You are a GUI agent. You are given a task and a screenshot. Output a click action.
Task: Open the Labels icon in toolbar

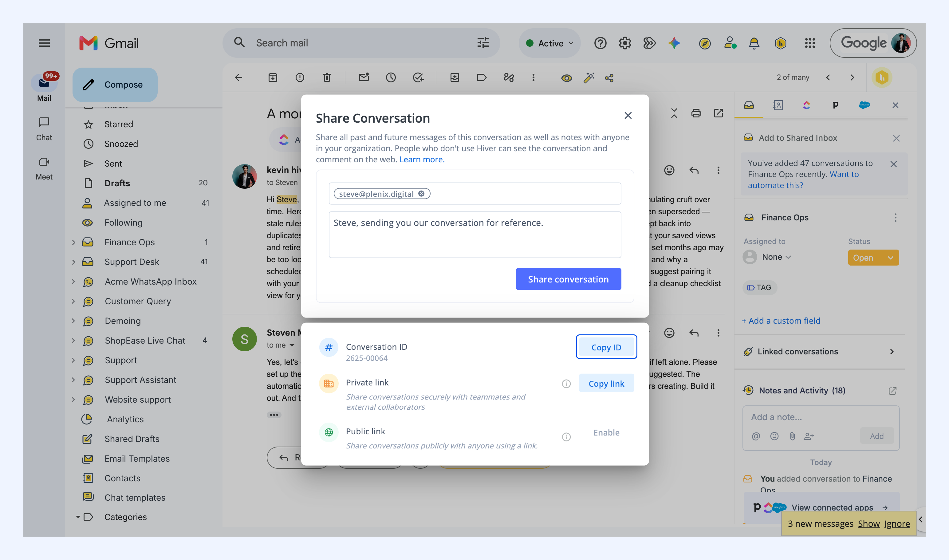482,78
